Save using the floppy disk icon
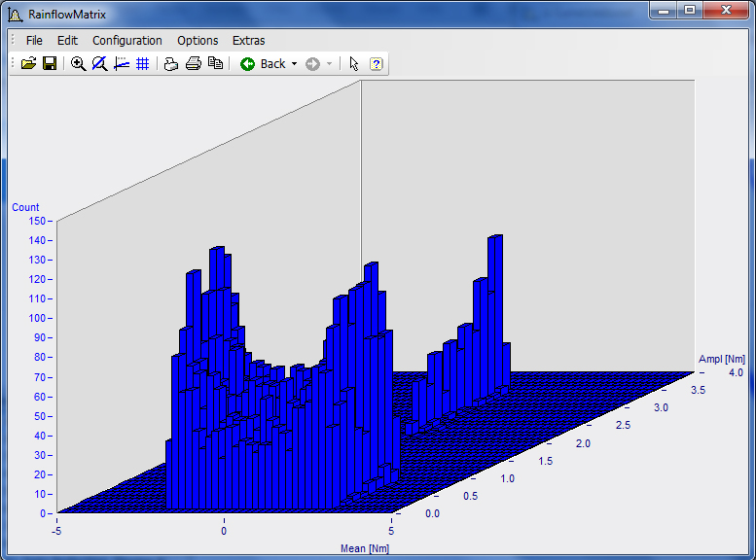Viewport: 756px width, 560px height. [49, 63]
